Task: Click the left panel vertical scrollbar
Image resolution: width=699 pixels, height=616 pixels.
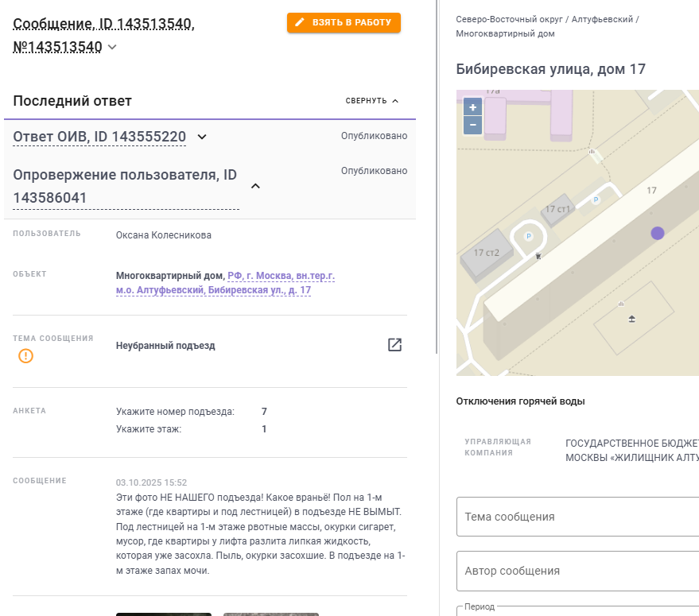Action: click(437, 175)
